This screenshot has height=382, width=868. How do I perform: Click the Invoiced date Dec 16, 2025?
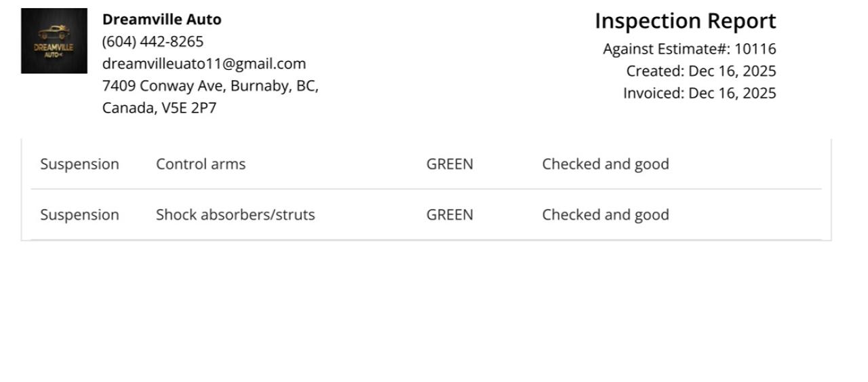[732, 93]
